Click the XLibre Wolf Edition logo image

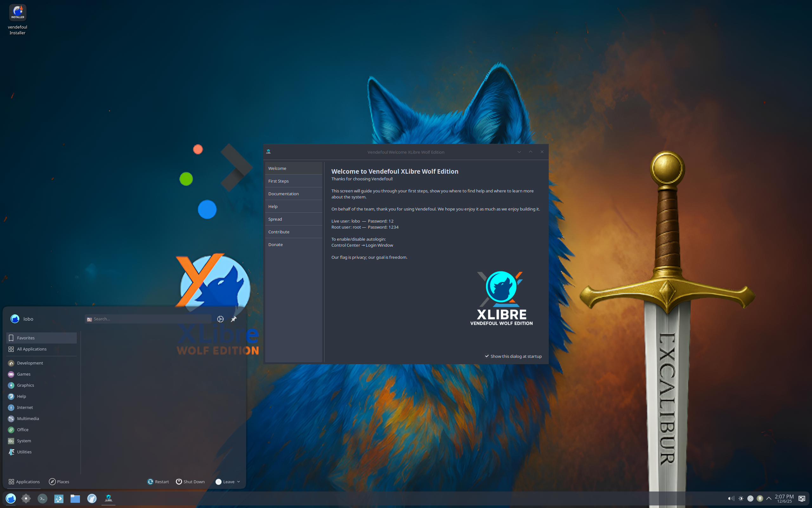pyautogui.click(x=501, y=298)
